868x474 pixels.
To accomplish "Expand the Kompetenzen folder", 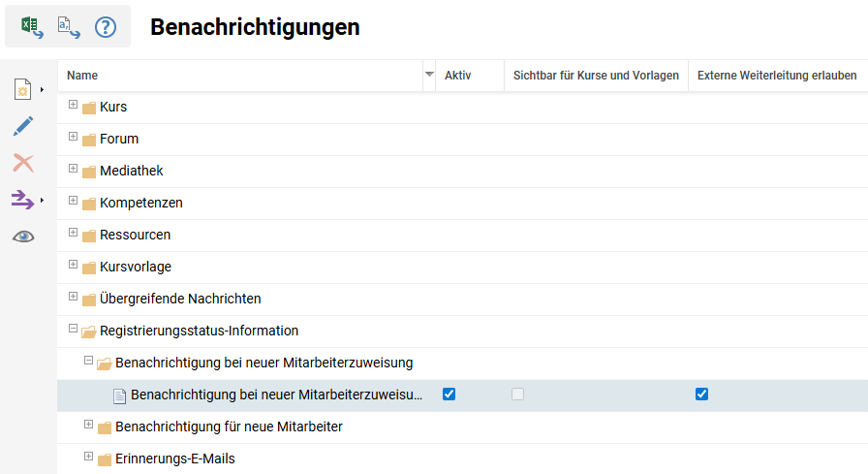I will tap(73, 201).
